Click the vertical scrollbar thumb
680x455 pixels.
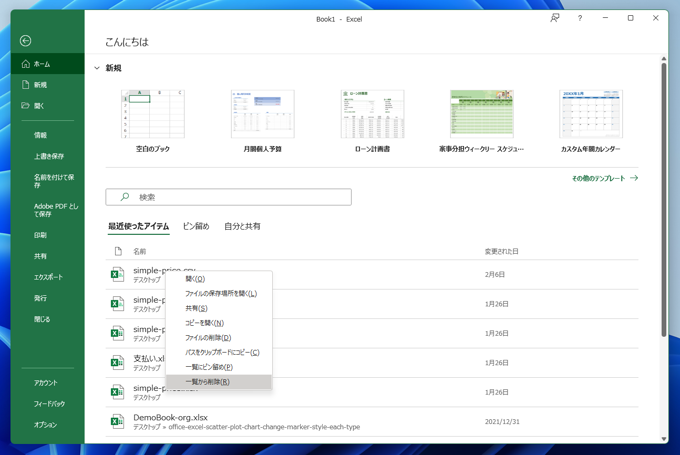664,200
